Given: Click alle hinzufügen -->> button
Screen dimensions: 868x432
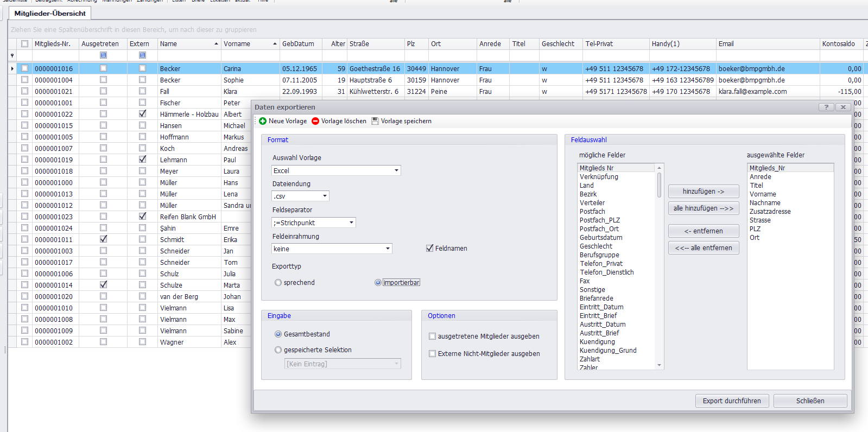Looking at the screenshot, I should [704, 208].
